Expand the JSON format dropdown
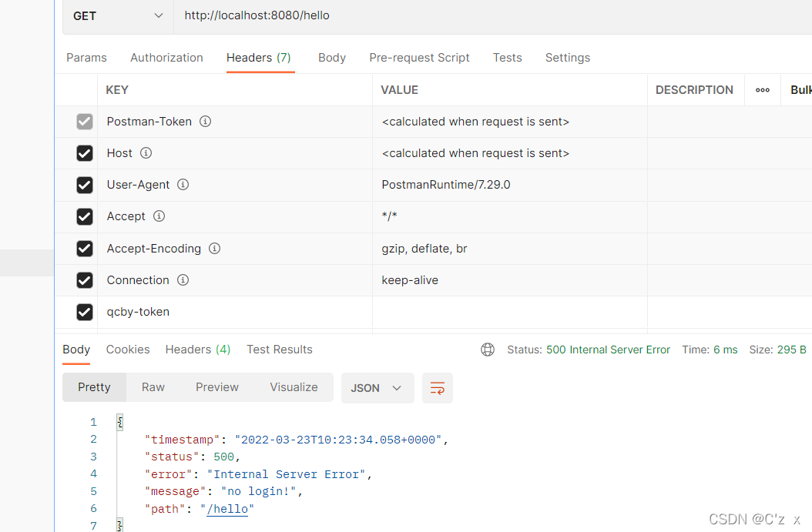The image size is (812, 532). pyautogui.click(x=377, y=388)
